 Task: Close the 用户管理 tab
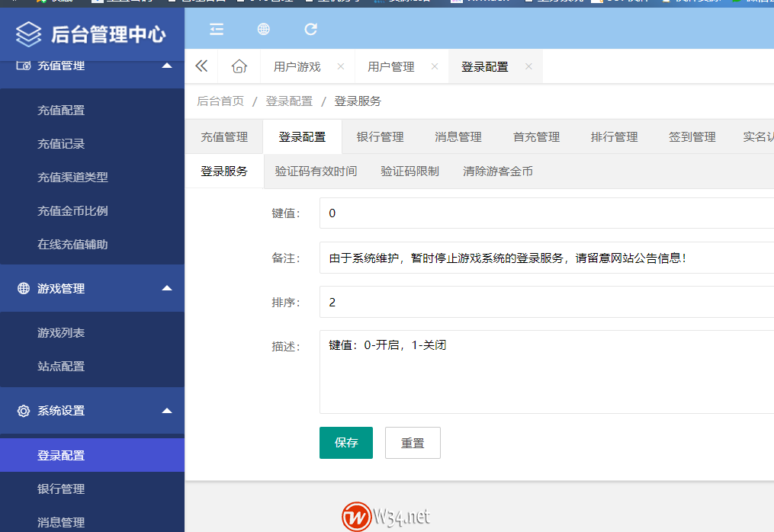[x=435, y=66]
